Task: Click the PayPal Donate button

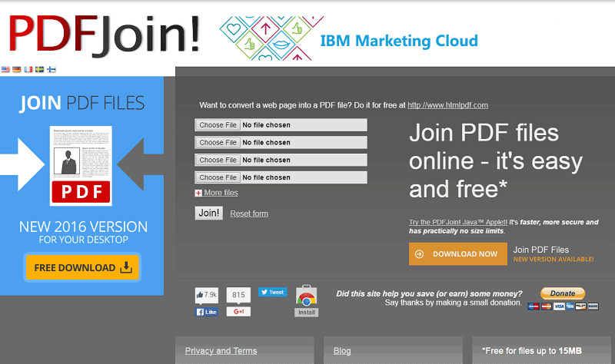Action: (563, 293)
